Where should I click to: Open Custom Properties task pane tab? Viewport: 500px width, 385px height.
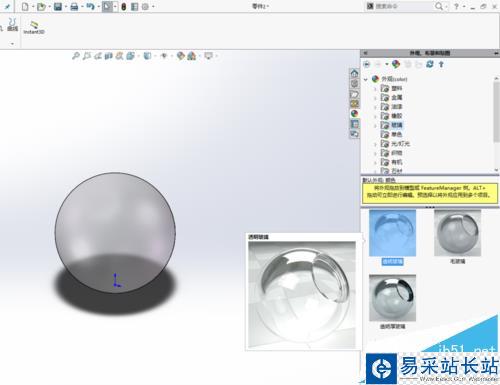pyautogui.click(x=354, y=124)
